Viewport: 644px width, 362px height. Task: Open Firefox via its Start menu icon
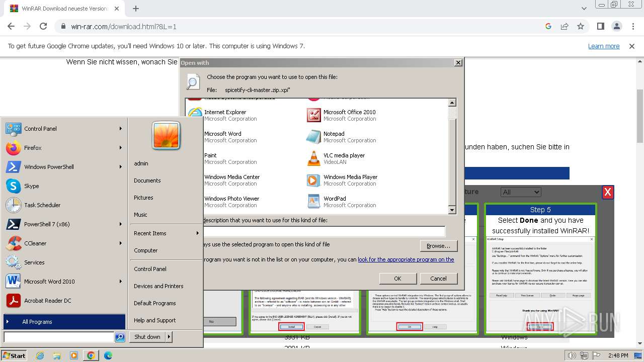click(13, 148)
